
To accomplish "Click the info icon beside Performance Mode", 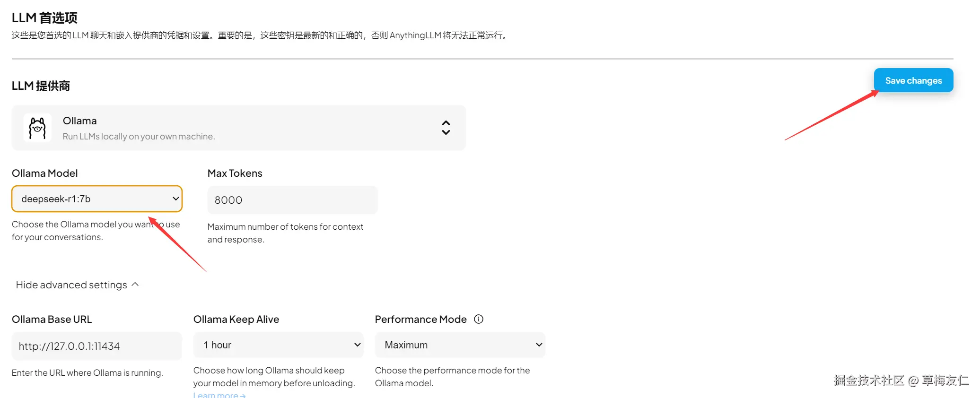I will tap(479, 319).
